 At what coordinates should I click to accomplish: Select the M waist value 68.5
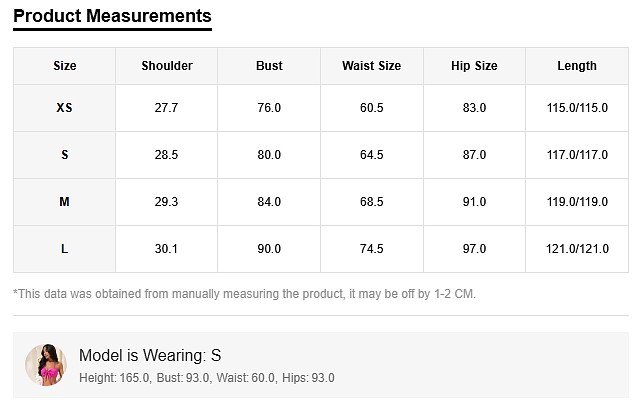(x=371, y=202)
